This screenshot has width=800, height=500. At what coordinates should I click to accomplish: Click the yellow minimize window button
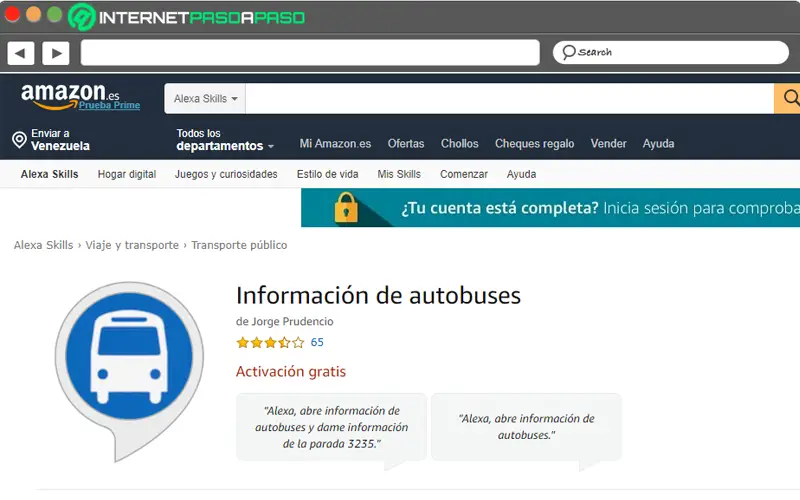33,14
